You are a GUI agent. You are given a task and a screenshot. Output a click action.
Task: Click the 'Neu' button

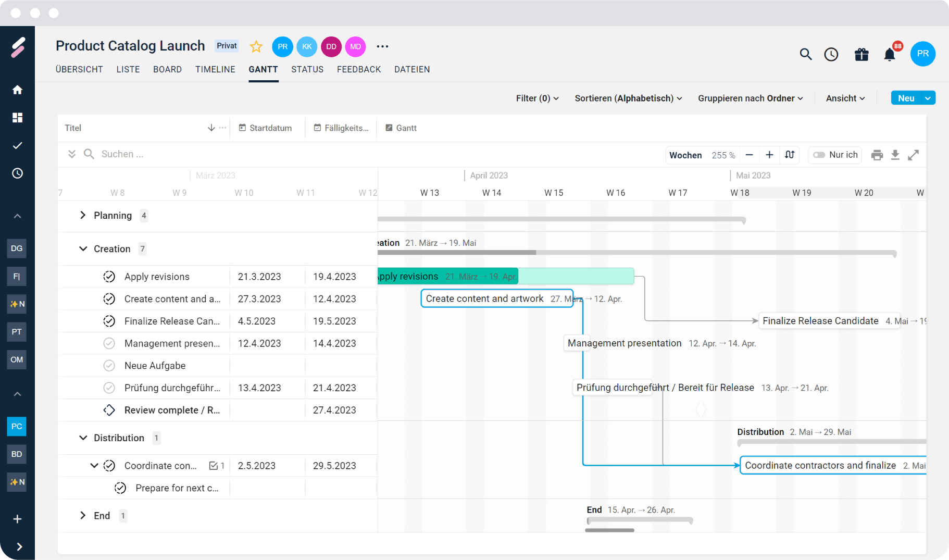(906, 98)
